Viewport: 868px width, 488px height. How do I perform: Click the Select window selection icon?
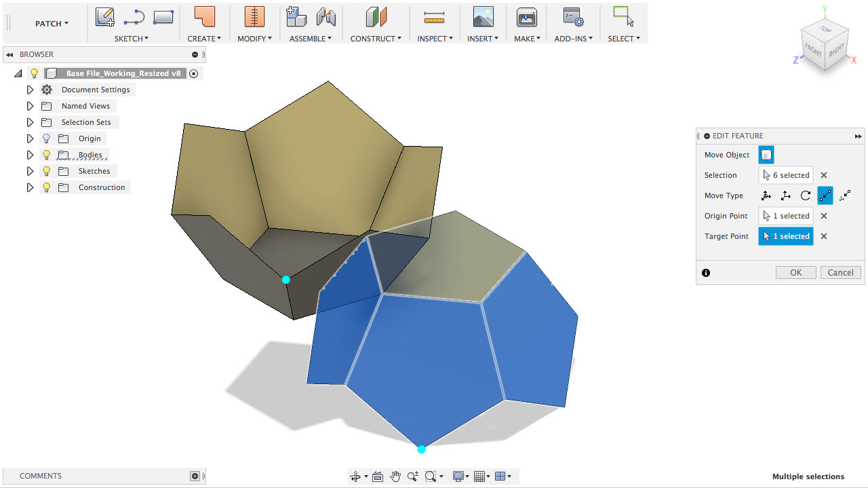[x=623, y=17]
